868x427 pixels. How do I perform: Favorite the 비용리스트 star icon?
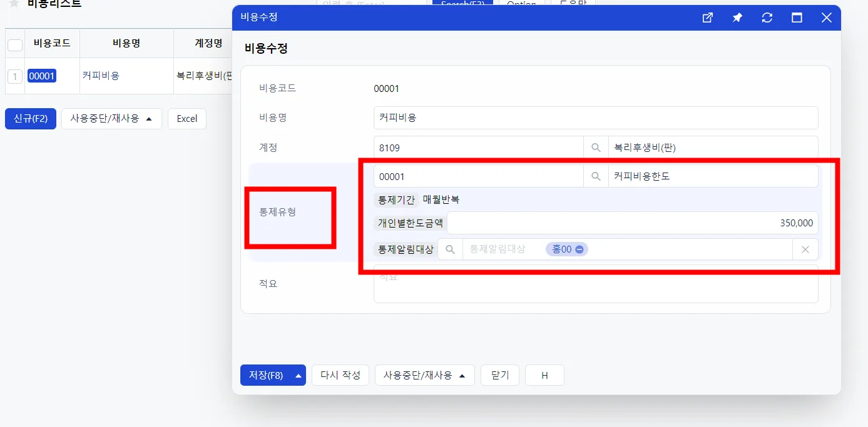(x=14, y=3)
